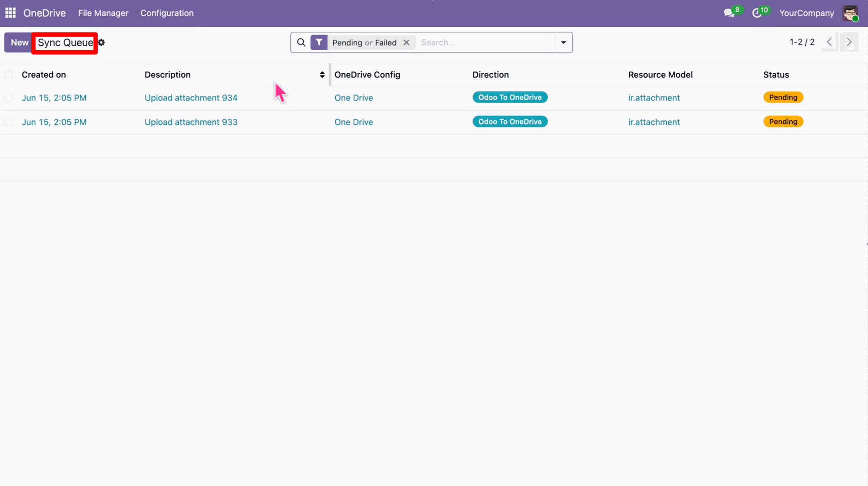868x486 pixels.
Task: Open the activities clock icon
Action: click(x=757, y=13)
